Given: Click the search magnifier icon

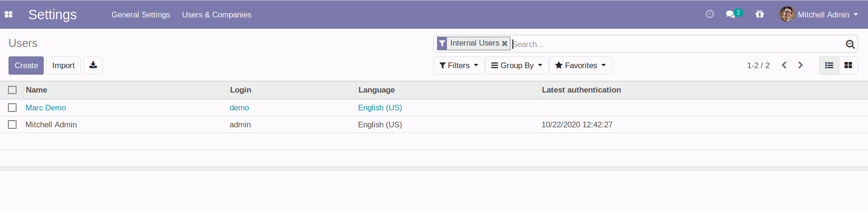Looking at the screenshot, I should point(850,44).
